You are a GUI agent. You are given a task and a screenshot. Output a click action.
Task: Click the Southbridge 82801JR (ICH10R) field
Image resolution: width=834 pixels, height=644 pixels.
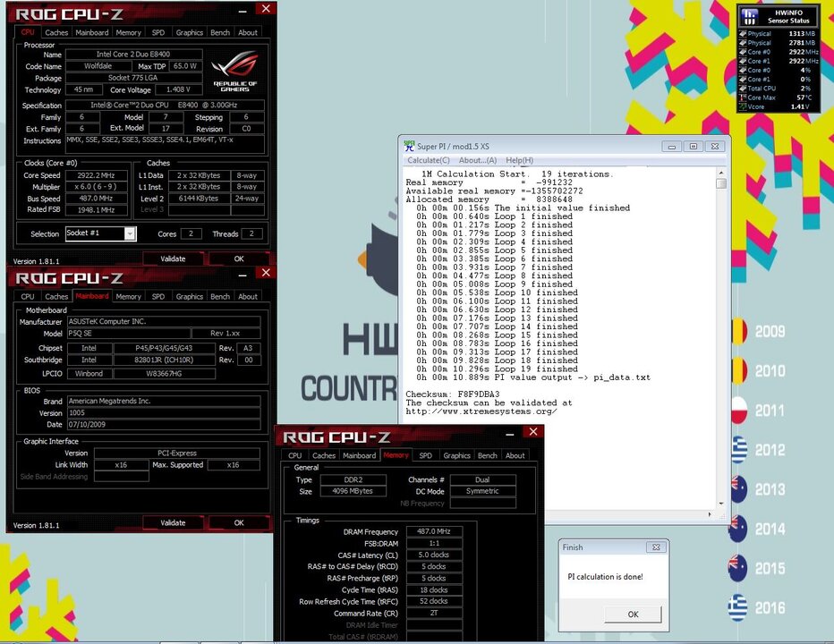coord(164,360)
